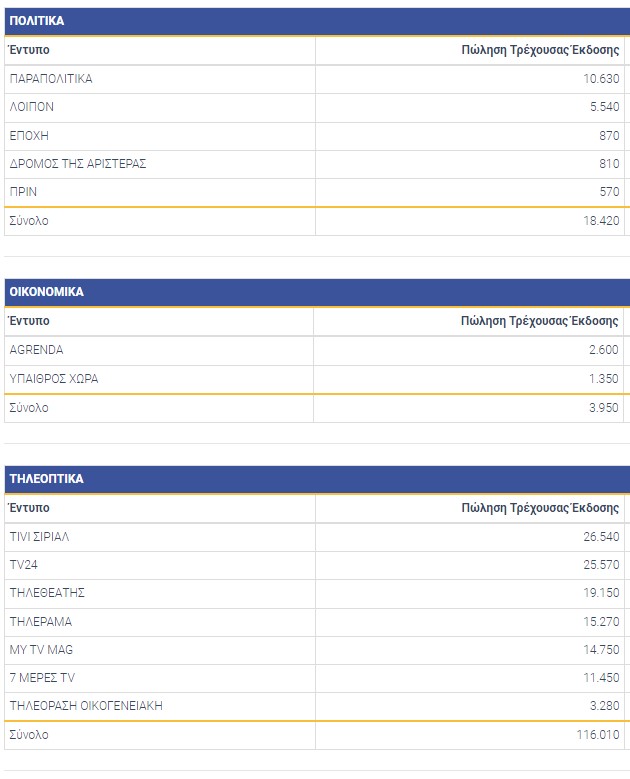
Task: Select the ΠΑΡΑΠΟΛΙΤΙΚΑ row name
Action: (x=51, y=79)
